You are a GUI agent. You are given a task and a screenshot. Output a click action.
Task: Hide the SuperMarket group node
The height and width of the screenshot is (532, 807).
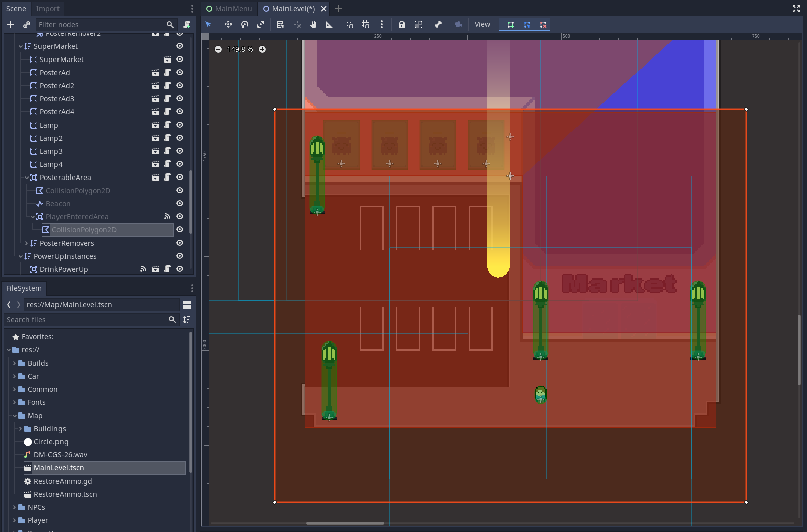tap(179, 46)
